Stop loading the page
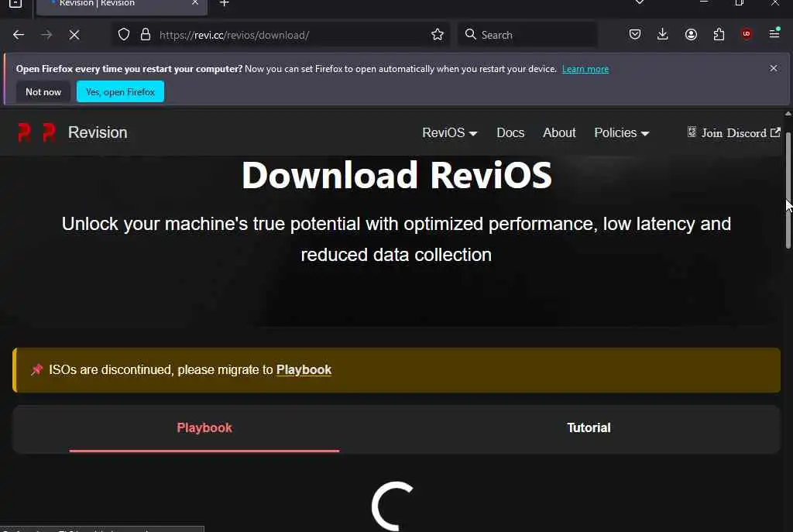The height and width of the screenshot is (532, 793). point(74,35)
